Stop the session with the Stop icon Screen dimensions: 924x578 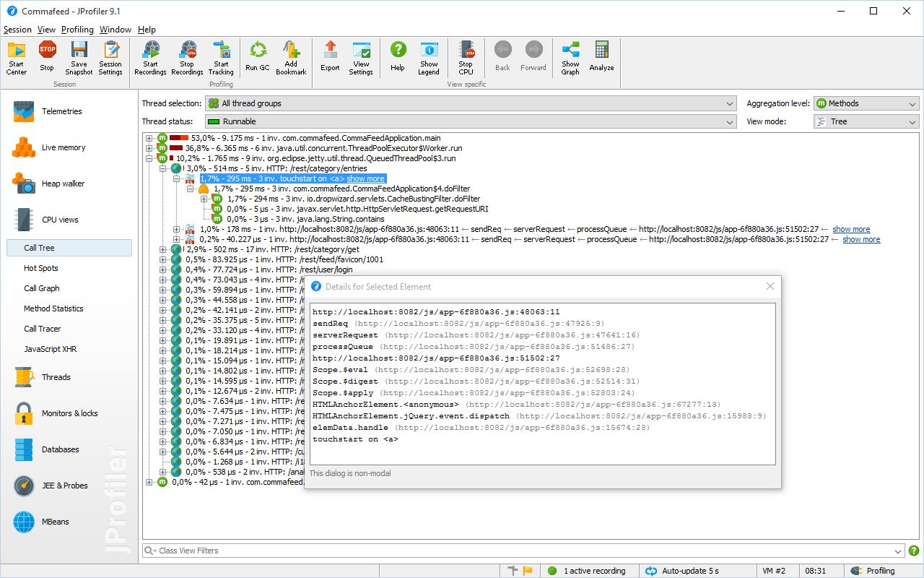[47, 58]
